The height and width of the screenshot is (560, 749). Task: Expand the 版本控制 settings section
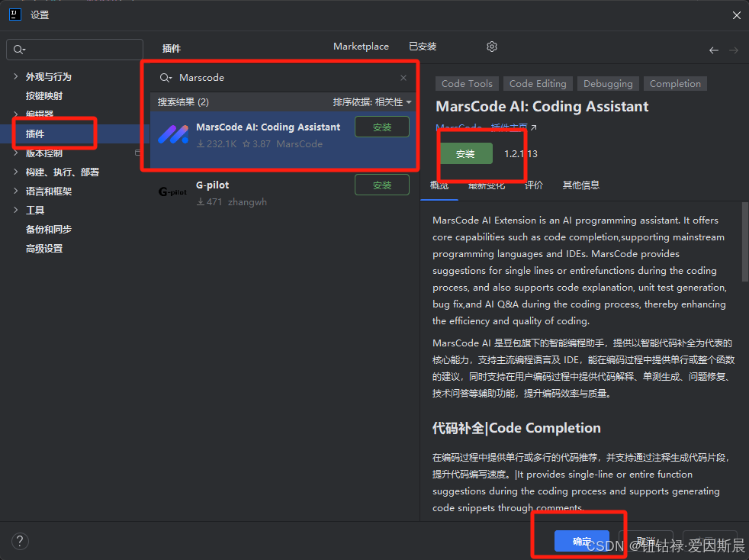(16, 153)
